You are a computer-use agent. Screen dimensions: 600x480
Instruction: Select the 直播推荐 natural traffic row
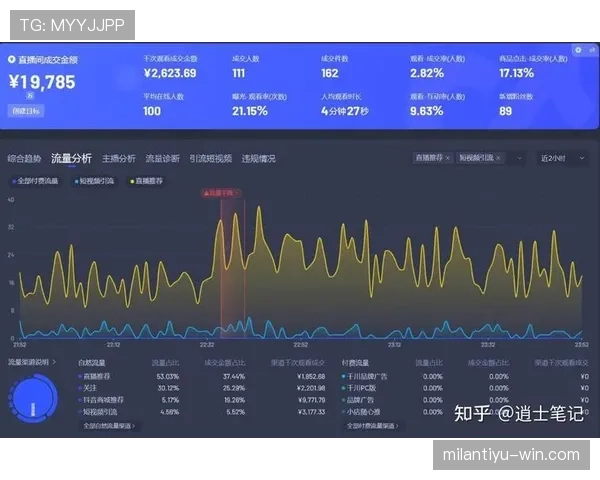pos(202,377)
